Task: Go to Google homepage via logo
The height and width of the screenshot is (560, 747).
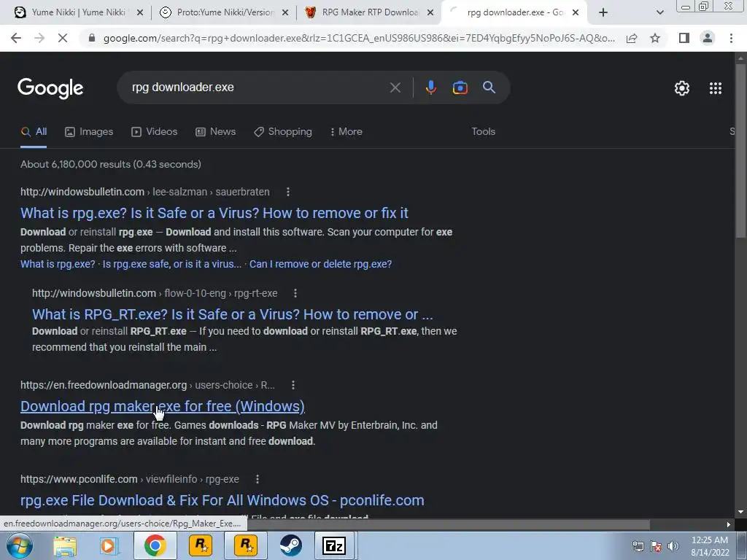Action: (50, 88)
